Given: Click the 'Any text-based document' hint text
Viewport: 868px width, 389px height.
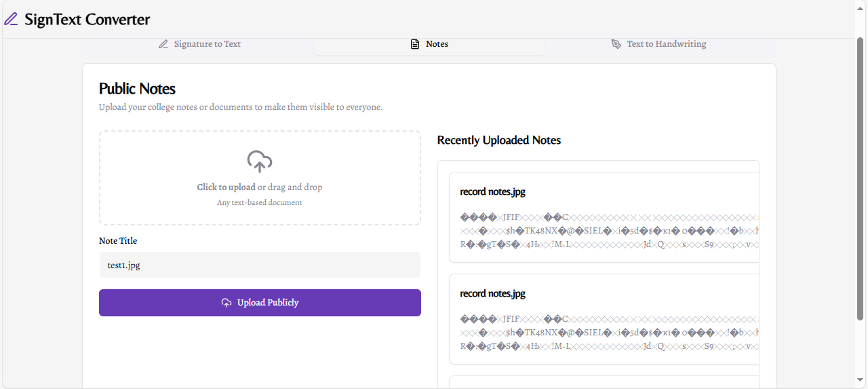Looking at the screenshot, I should tap(260, 203).
